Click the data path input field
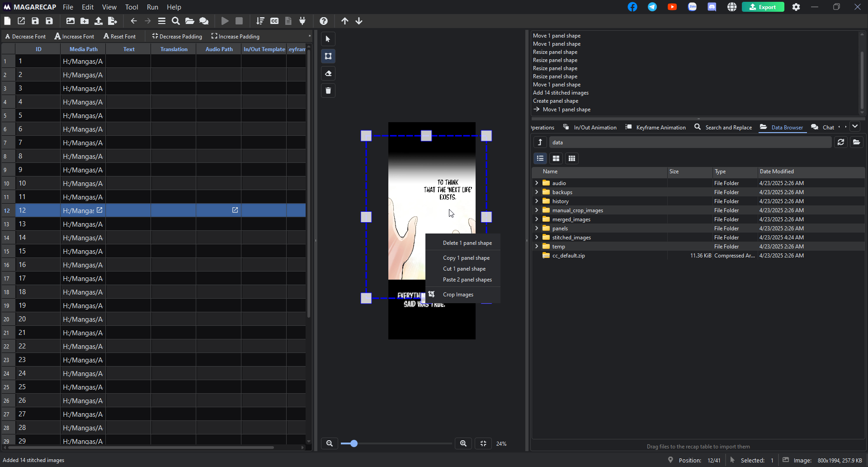Viewport: 868px width, 467px height. click(690, 142)
